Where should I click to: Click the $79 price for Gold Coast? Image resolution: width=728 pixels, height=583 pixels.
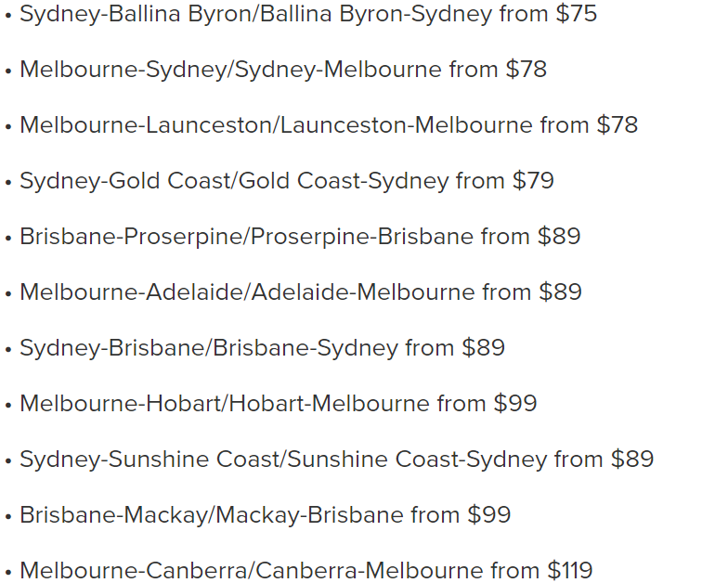533,180
